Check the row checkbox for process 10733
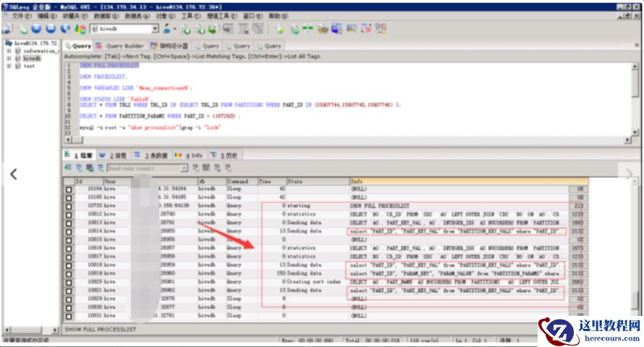 pos(69,206)
